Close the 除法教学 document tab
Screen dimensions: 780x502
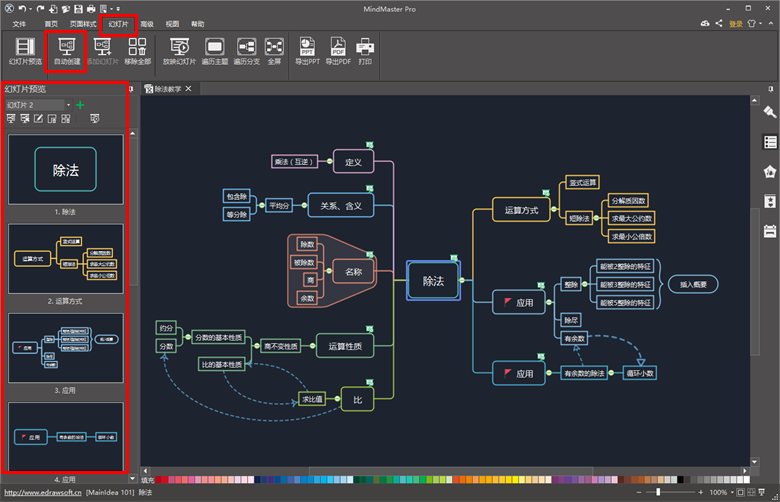[x=189, y=89]
